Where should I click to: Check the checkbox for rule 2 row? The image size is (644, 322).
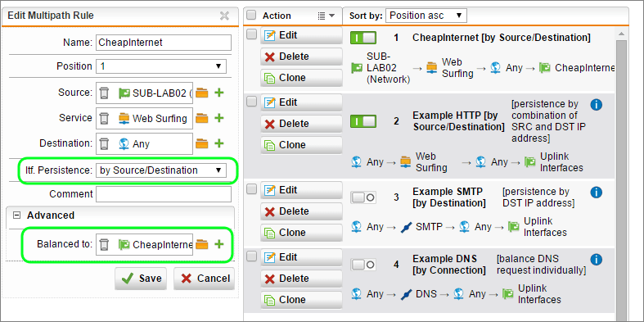(251, 101)
